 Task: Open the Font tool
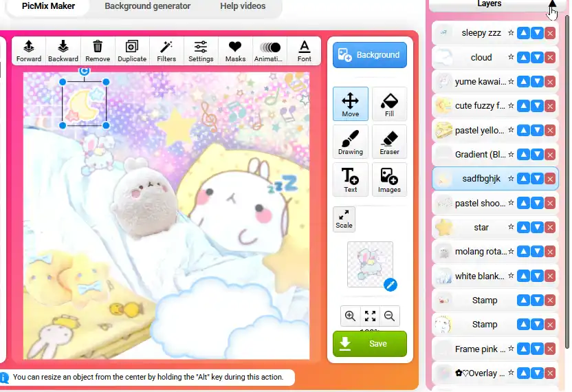pos(305,51)
